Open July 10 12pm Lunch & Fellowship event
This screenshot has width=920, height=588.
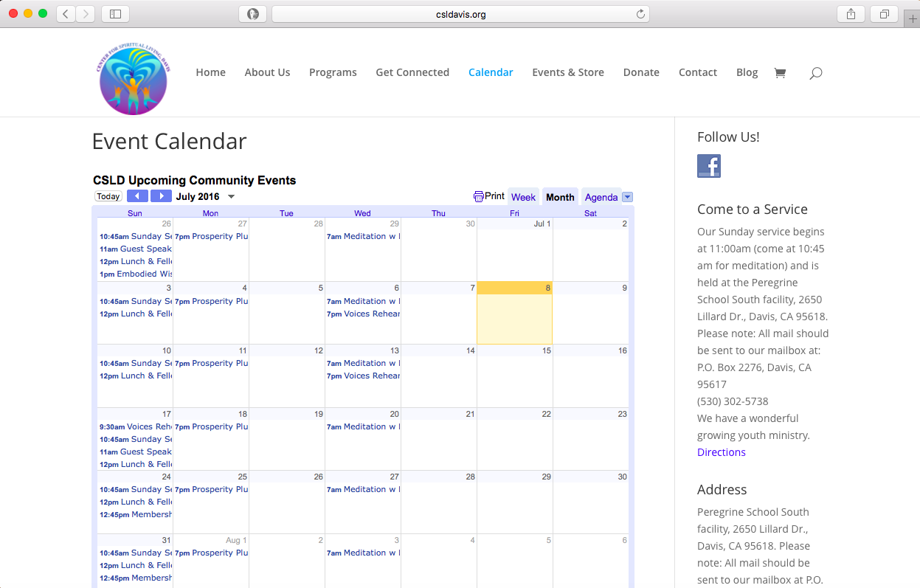click(x=135, y=376)
